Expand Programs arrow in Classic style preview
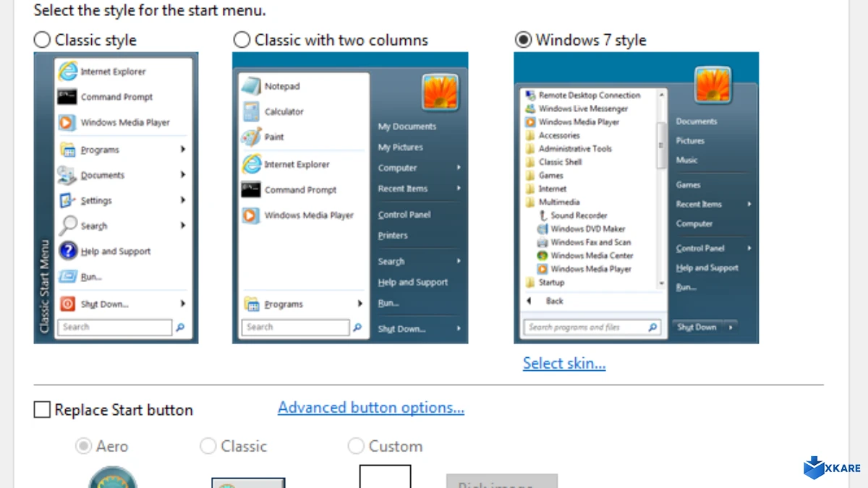 [183, 150]
